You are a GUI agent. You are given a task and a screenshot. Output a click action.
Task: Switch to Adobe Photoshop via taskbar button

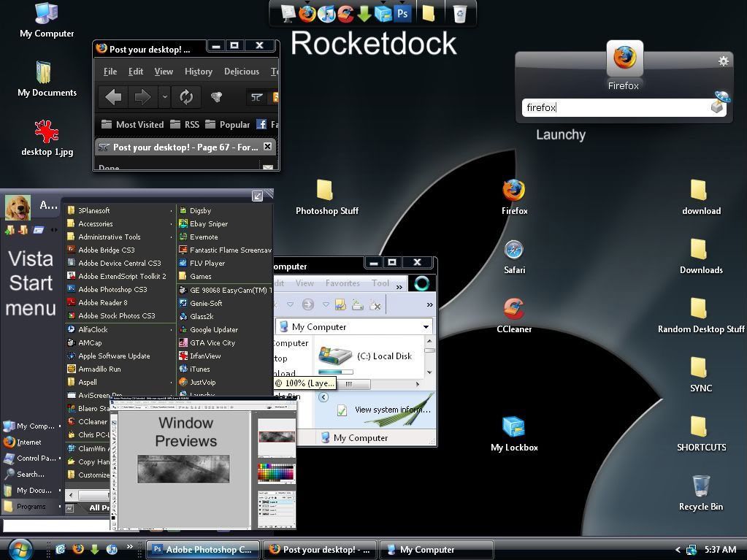pos(203,550)
